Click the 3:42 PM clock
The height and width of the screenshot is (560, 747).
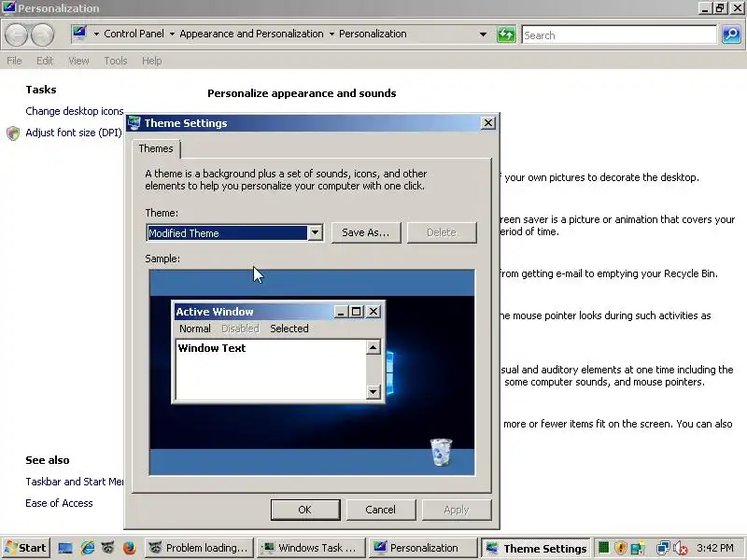tap(715, 548)
